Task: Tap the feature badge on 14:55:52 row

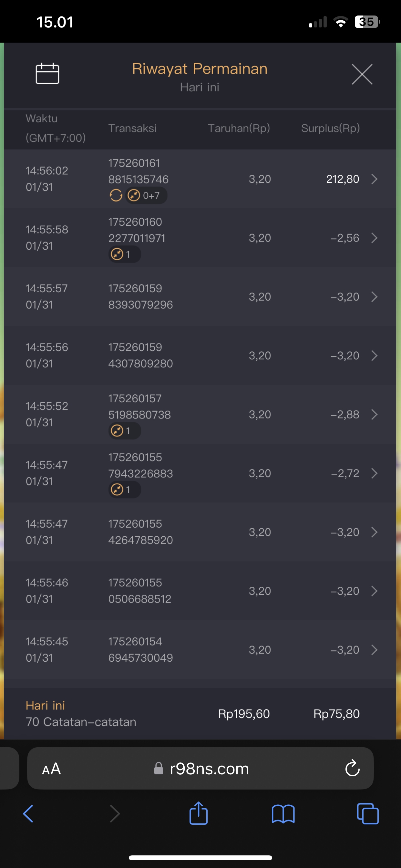Action: [124, 431]
